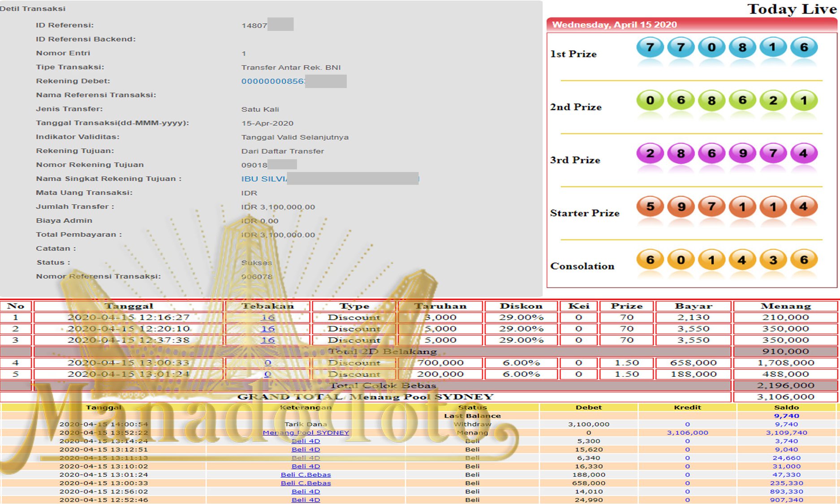This screenshot has height=504, width=840.
Task: Select the text Transfer Antar Rek. BNI
Action: click(x=291, y=67)
